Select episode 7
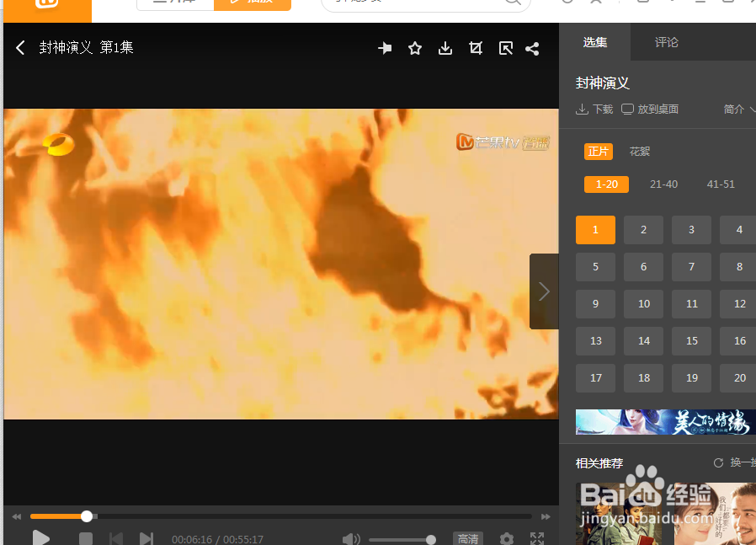756x545 pixels. tap(691, 267)
